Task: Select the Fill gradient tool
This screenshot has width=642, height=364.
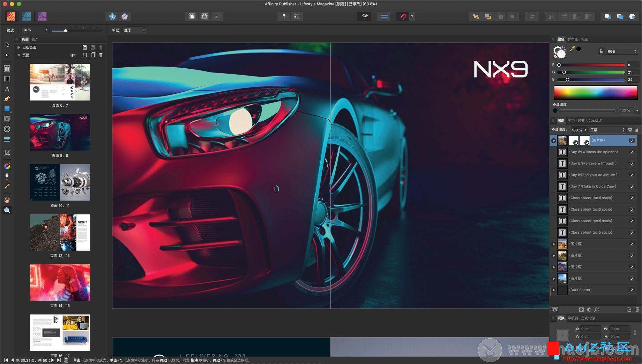Action: coord(7,166)
